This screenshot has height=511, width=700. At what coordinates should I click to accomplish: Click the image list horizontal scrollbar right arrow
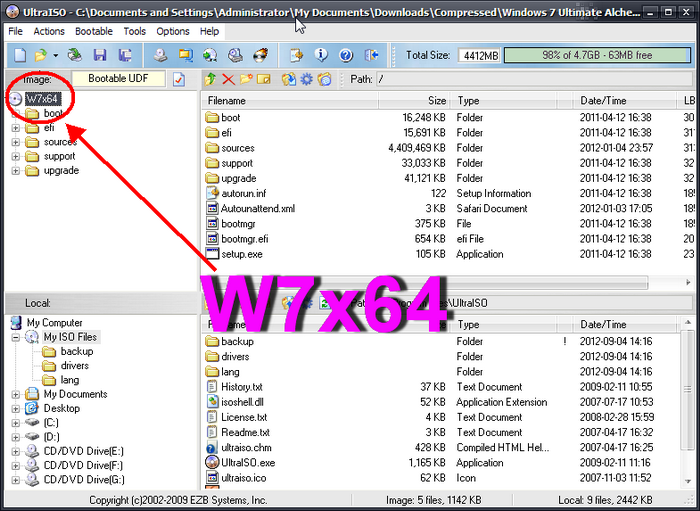click(688, 283)
